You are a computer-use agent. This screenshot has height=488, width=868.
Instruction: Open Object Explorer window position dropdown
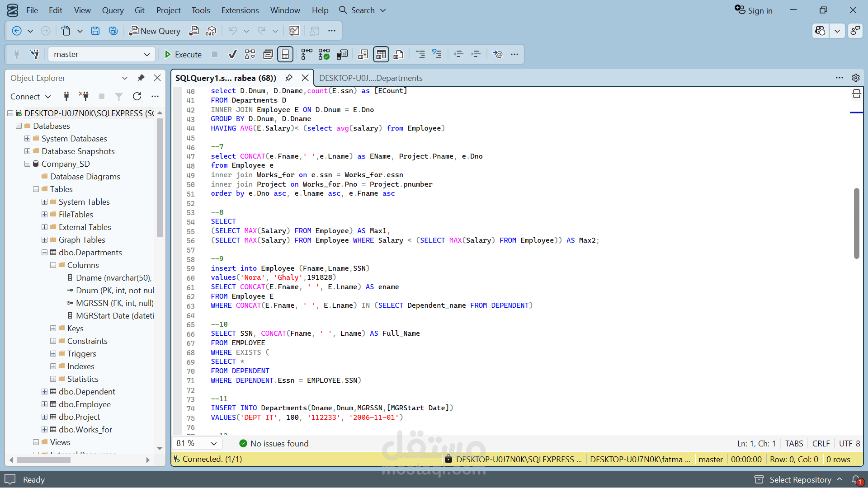(x=125, y=78)
